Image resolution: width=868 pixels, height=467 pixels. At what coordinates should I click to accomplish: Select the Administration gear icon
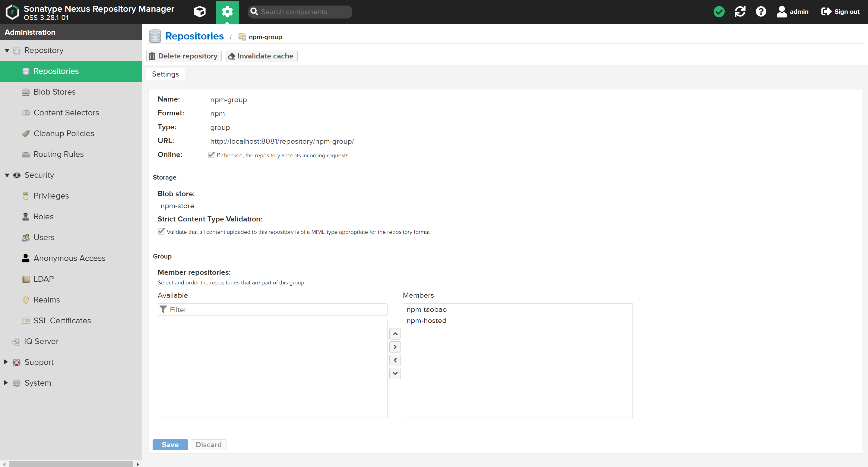[x=227, y=12]
